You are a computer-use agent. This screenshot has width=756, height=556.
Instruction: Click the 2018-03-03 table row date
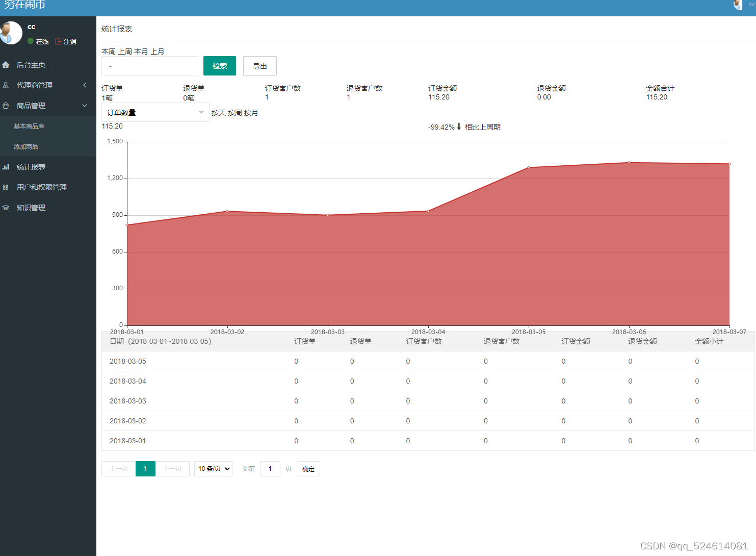pos(128,401)
